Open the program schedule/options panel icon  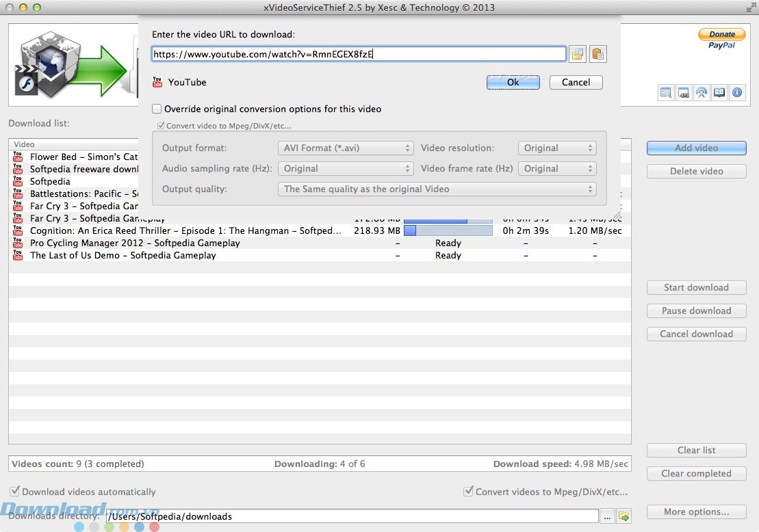[666, 92]
